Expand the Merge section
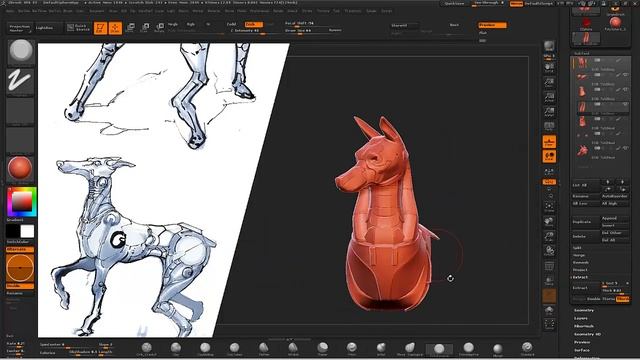This screenshot has height=360, width=640. (x=579, y=255)
